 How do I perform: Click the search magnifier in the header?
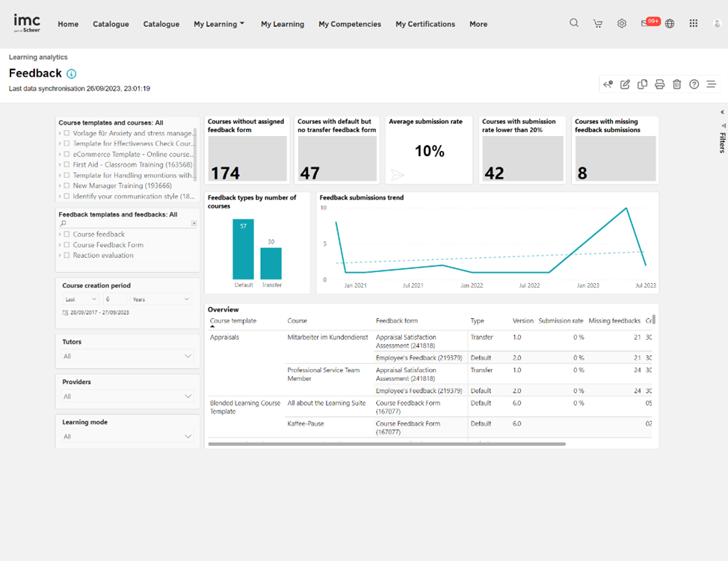[574, 23]
